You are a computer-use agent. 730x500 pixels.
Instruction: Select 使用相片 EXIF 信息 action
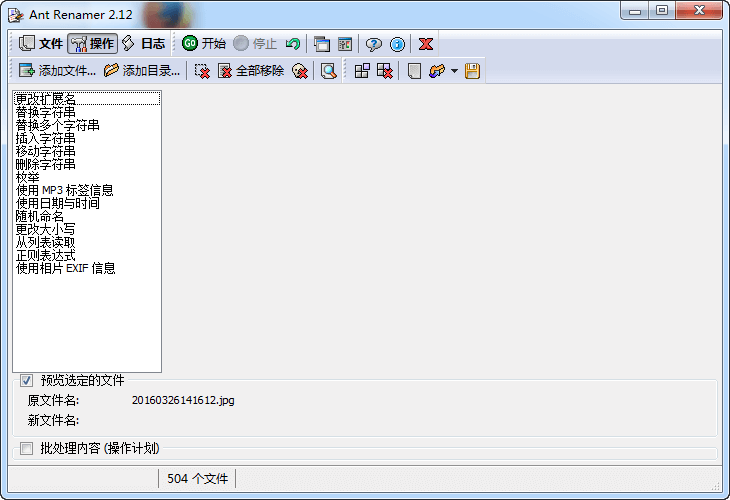(x=87, y=268)
